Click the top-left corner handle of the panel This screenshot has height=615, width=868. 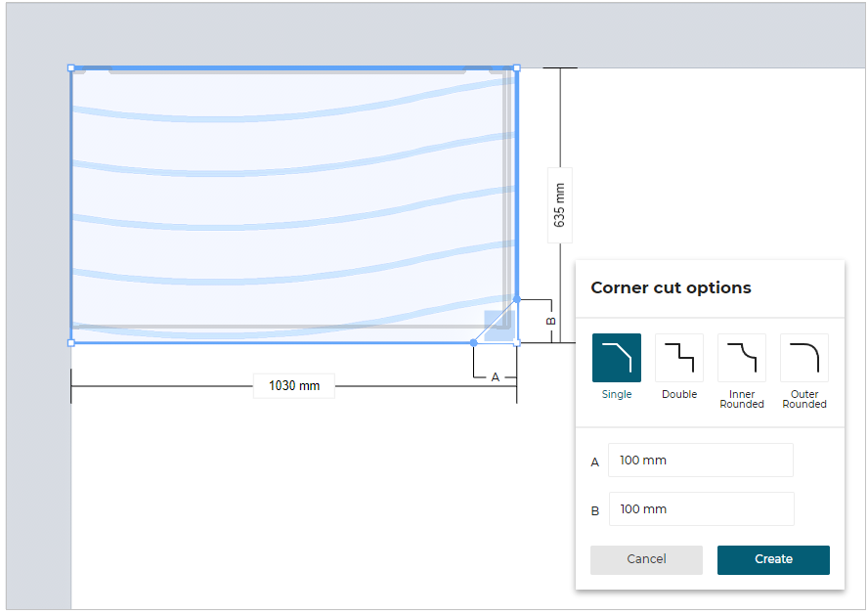pyautogui.click(x=71, y=67)
